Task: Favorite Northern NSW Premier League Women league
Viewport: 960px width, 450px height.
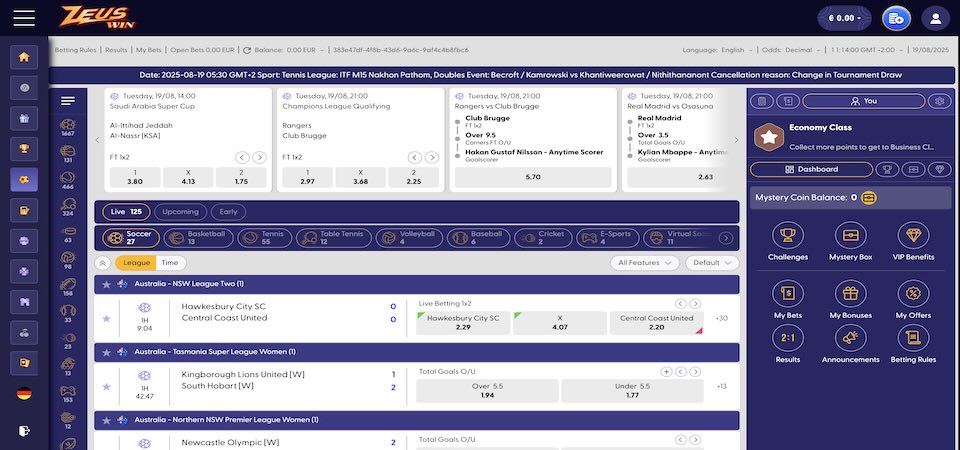Action: tap(107, 420)
